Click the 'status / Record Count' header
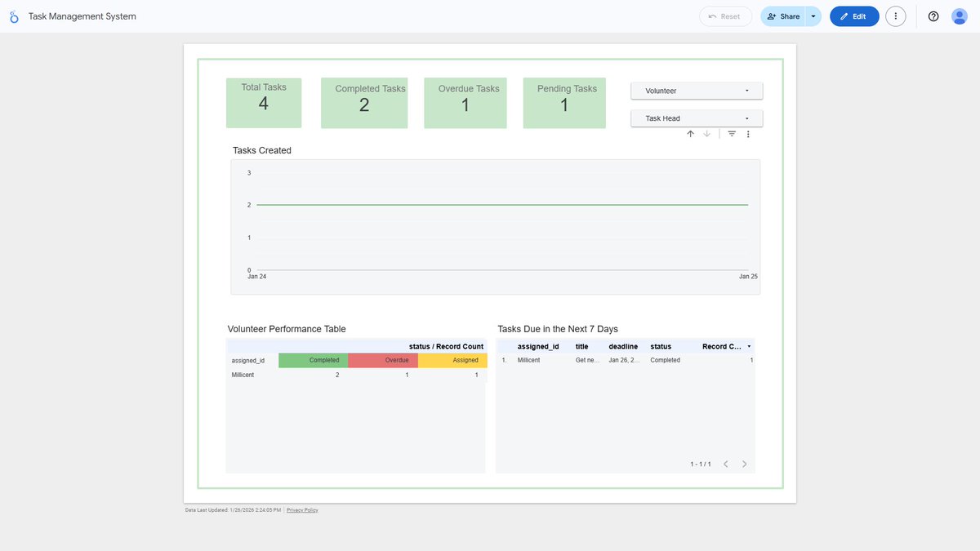Screen dimensions: 980x551 446,347
